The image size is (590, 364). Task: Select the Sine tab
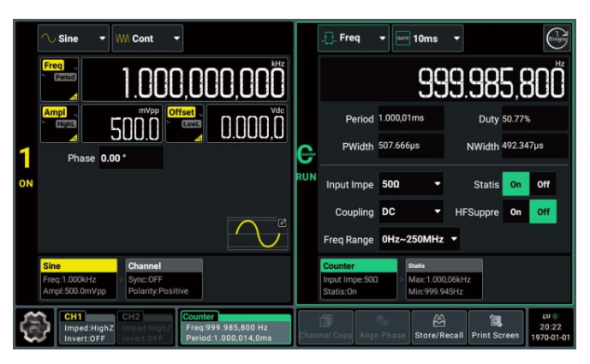coord(79,279)
